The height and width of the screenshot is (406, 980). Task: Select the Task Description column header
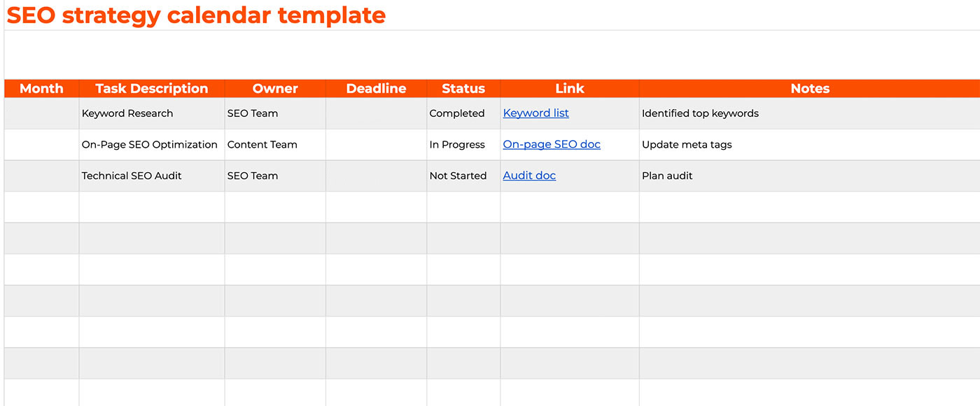(x=151, y=89)
